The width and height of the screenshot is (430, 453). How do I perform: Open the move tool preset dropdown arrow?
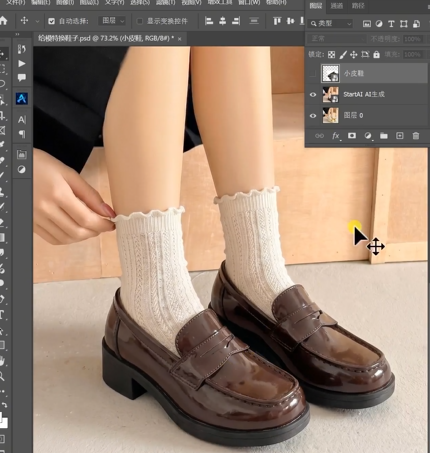click(37, 21)
